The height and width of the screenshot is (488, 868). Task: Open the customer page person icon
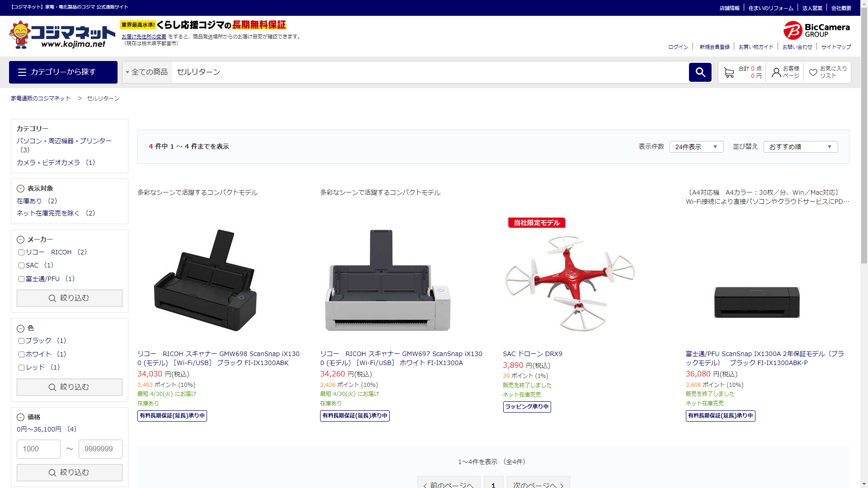(776, 72)
